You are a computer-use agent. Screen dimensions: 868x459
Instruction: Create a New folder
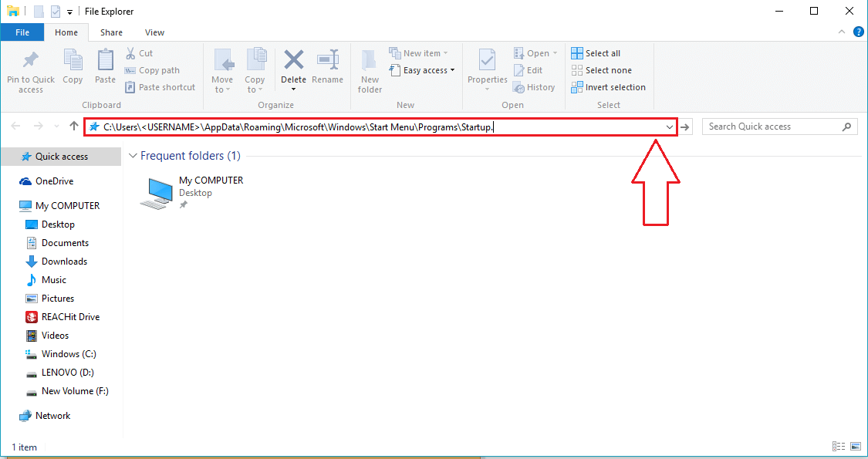[x=370, y=71]
